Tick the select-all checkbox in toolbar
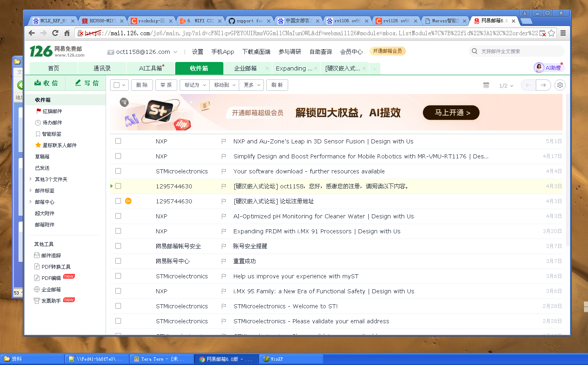This screenshot has height=365, width=588. click(x=117, y=85)
